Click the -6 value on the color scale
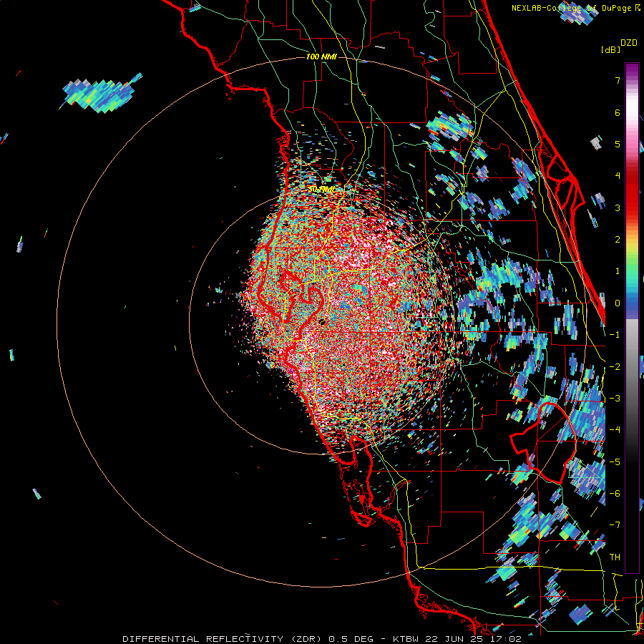 (x=615, y=494)
